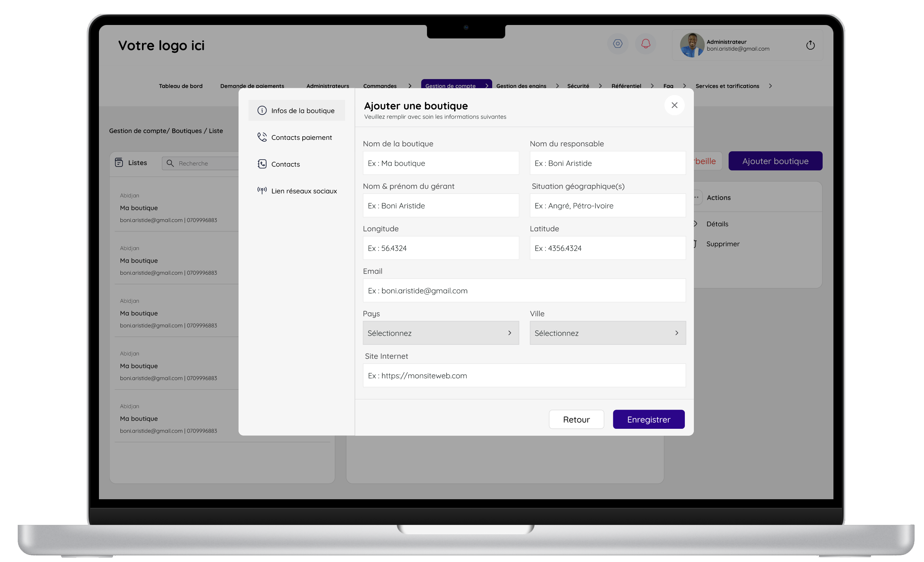The width and height of the screenshot is (924, 562).
Task: Open the notifications bell icon
Action: [645, 44]
